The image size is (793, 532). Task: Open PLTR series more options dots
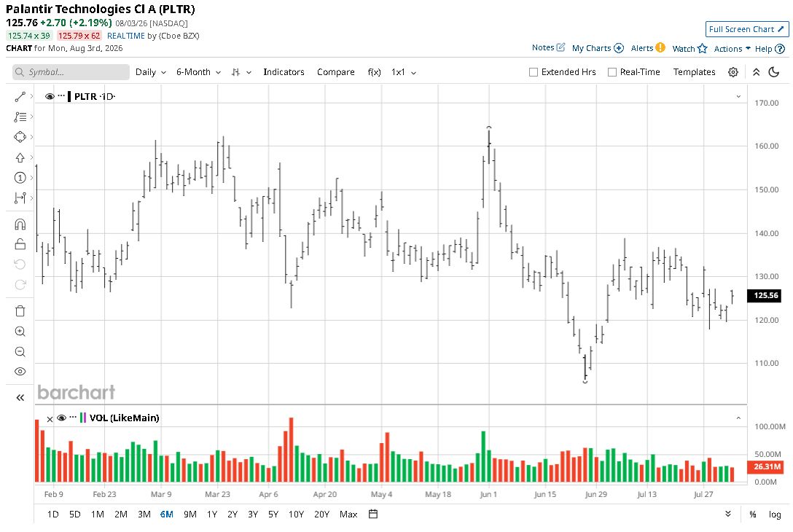tap(61, 95)
